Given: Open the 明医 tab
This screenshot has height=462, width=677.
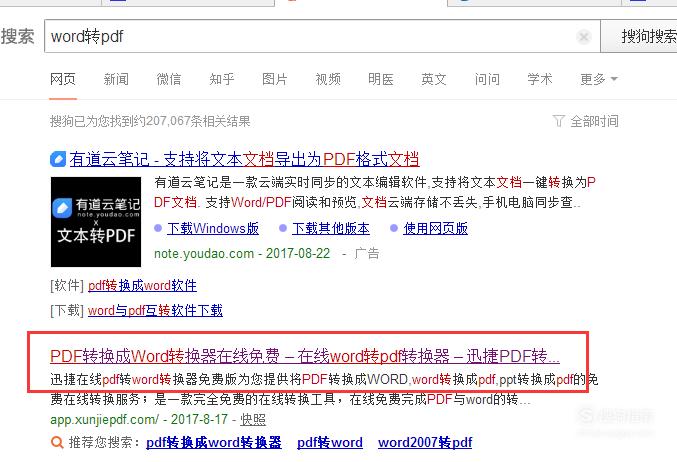Looking at the screenshot, I should tap(381, 79).
